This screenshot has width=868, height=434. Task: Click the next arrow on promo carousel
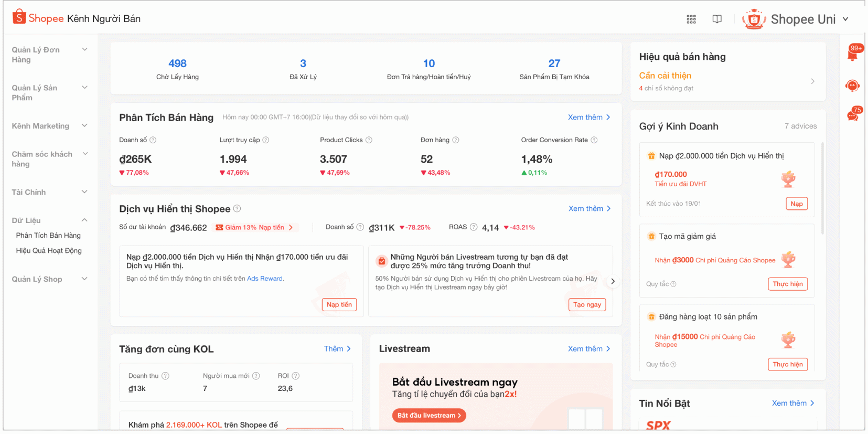click(x=613, y=281)
